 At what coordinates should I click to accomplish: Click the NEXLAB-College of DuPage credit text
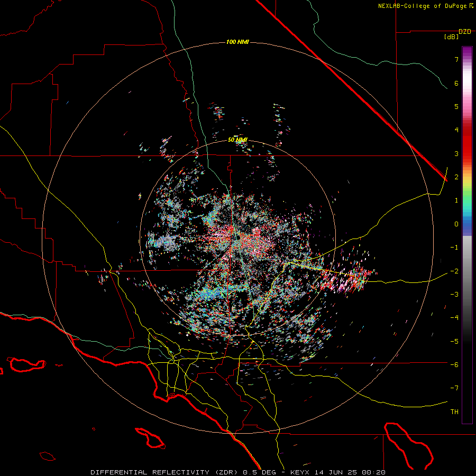tap(423, 6)
